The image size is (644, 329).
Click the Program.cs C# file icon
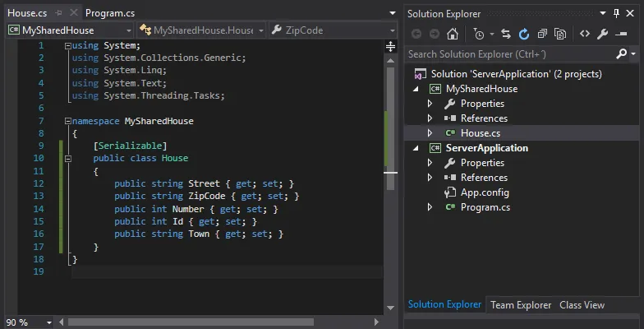[x=450, y=207]
